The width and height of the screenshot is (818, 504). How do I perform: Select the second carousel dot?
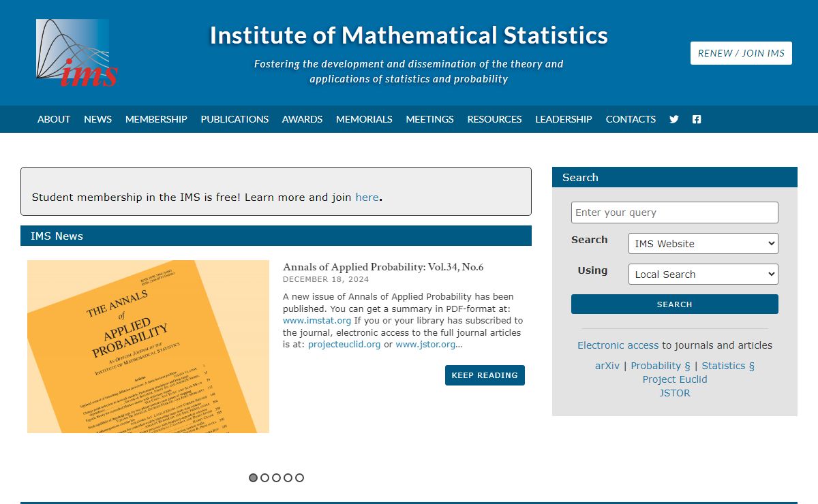[x=265, y=477]
